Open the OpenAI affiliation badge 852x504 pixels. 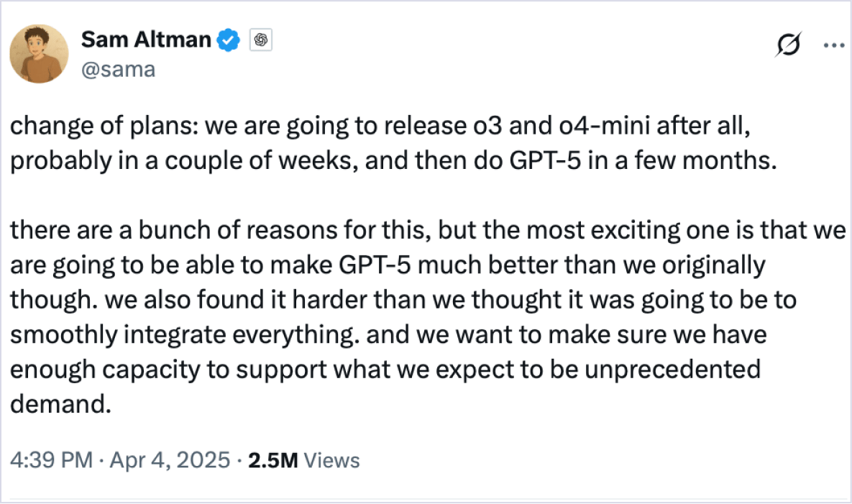tap(261, 40)
